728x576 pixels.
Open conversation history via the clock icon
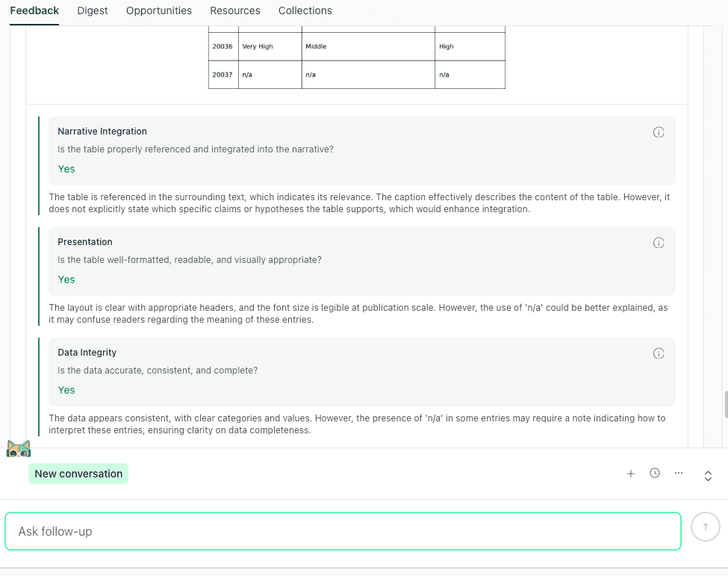(655, 473)
